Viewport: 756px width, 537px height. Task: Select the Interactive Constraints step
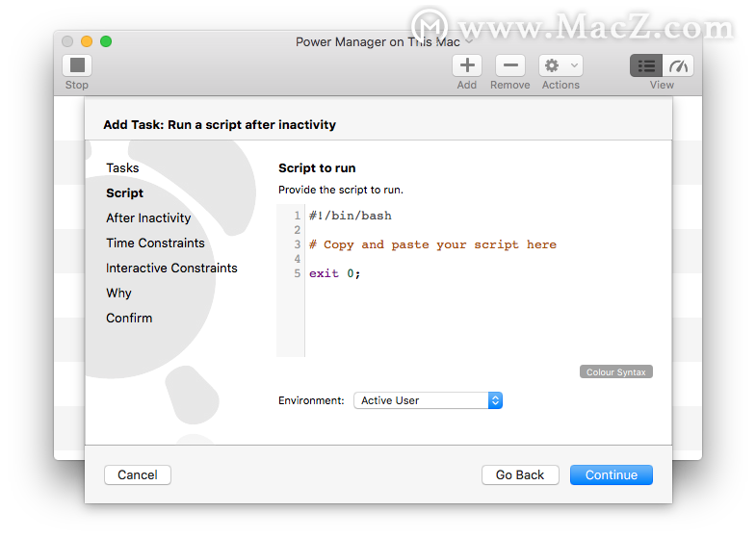[171, 268]
